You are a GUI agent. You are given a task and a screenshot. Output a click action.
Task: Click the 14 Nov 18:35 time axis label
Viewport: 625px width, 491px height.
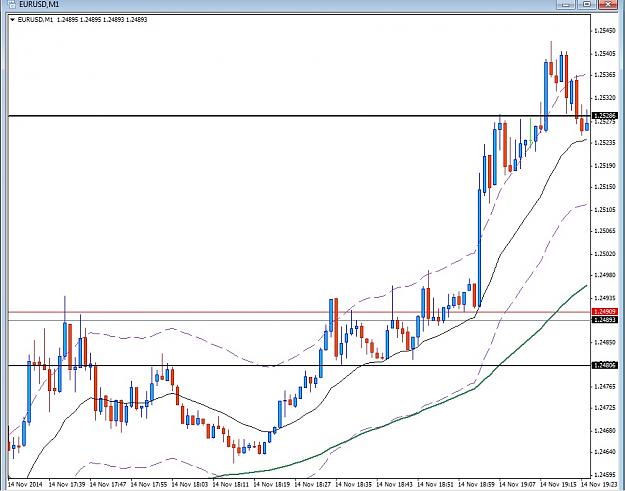click(354, 484)
